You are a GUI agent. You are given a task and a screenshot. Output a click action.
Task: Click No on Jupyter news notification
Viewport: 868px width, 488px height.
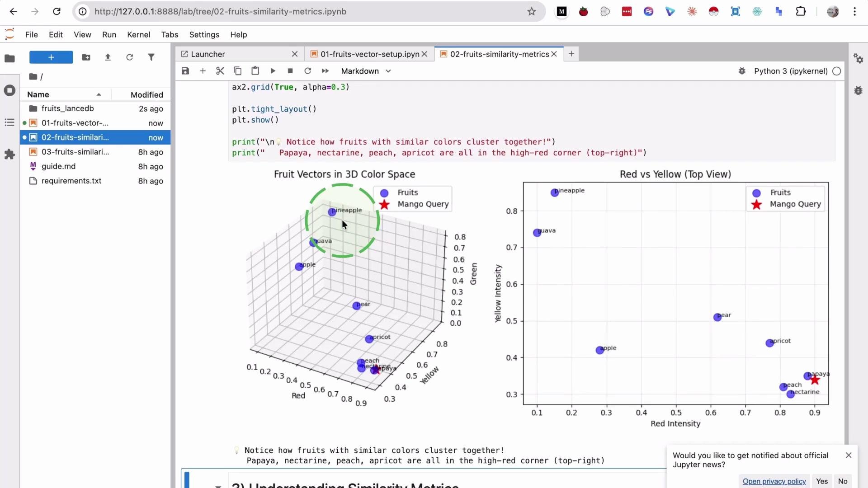tap(843, 481)
